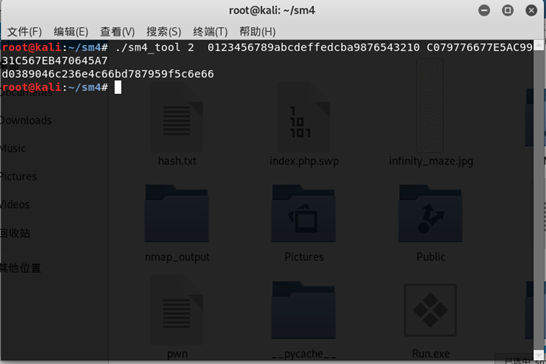546x364 pixels.
Task: Click the wrapped text 31C567EB470645A7
Action: 55,61
